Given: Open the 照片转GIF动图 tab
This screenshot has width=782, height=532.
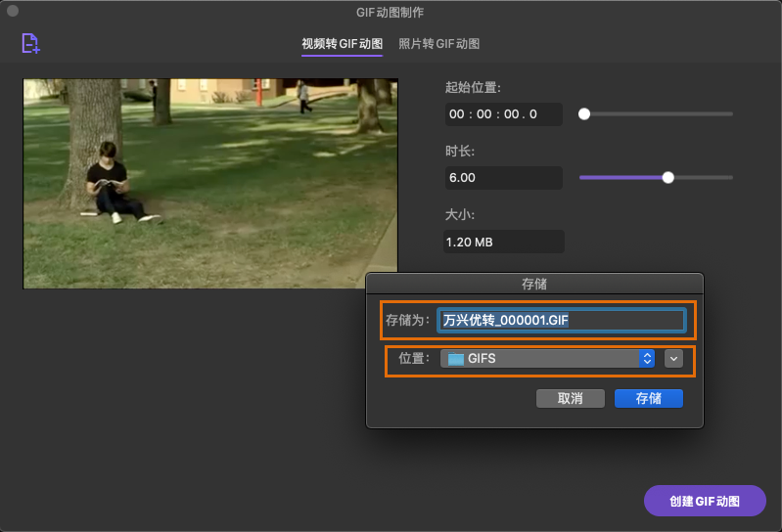Looking at the screenshot, I should coord(438,44).
